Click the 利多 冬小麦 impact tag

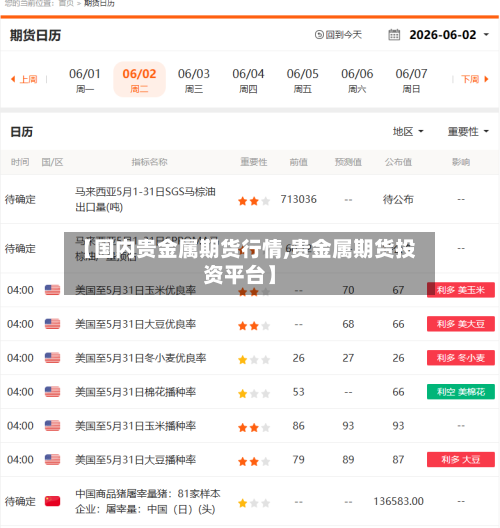(x=461, y=358)
